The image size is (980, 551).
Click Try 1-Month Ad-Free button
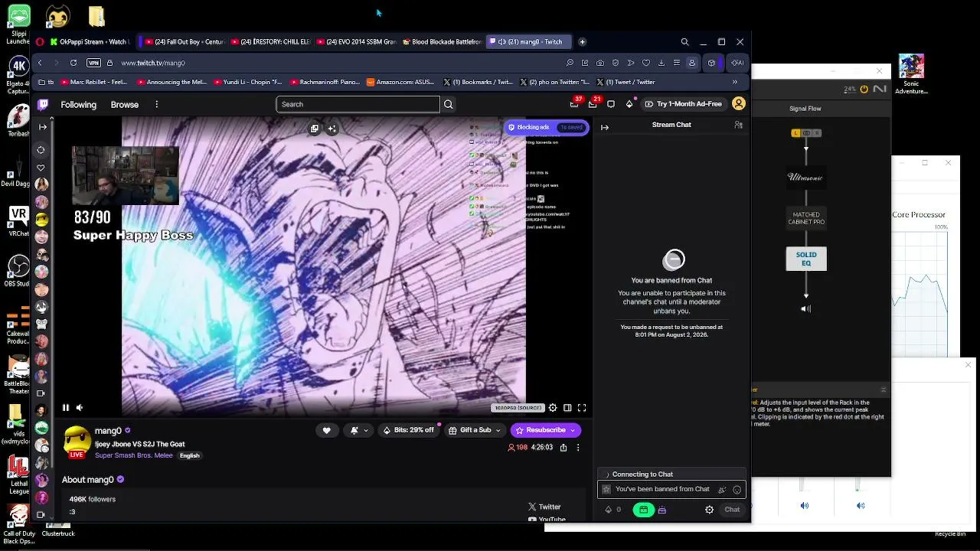tap(684, 104)
